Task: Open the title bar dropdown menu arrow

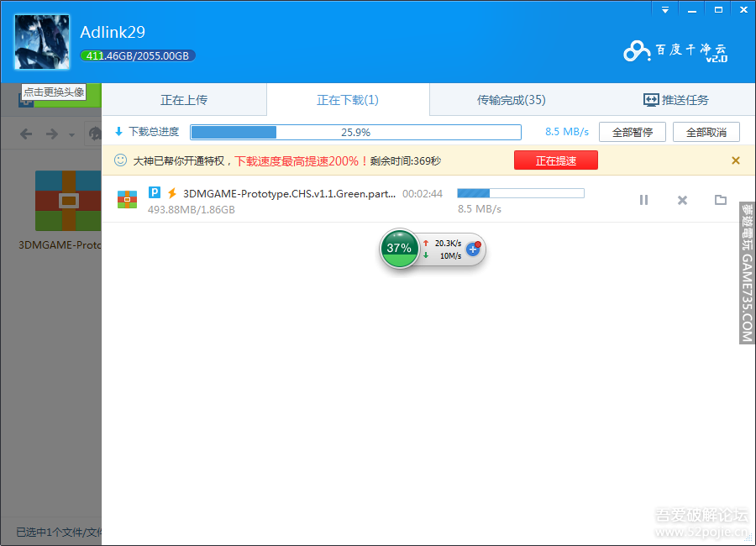Action: point(664,9)
